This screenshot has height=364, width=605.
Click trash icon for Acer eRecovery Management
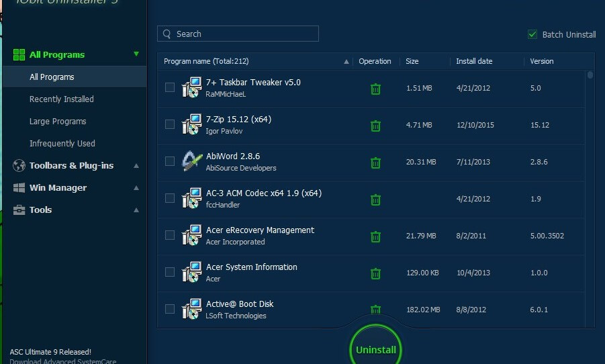click(375, 236)
